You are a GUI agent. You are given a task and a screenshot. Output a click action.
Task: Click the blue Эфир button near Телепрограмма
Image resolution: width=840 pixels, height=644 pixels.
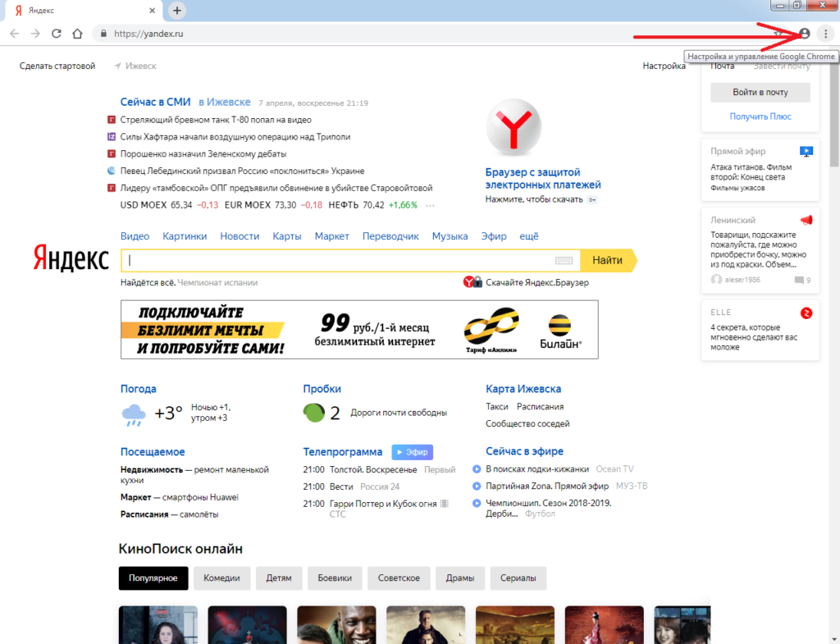(x=412, y=452)
